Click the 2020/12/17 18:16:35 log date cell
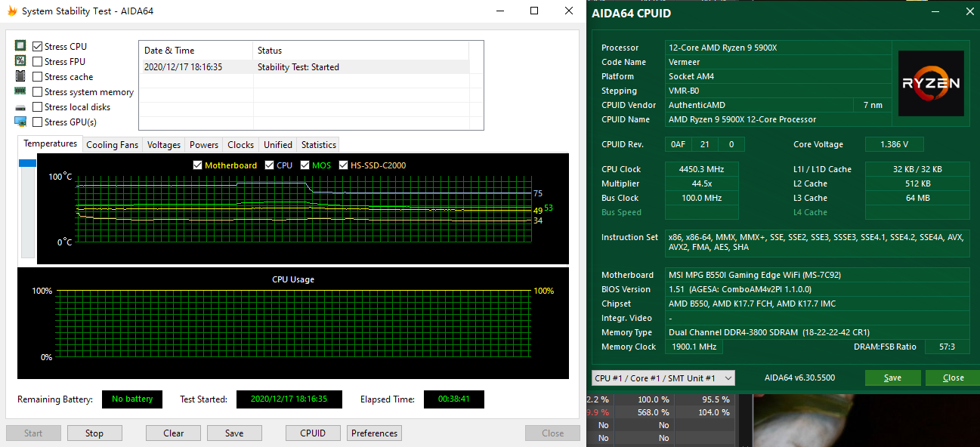 click(x=183, y=67)
